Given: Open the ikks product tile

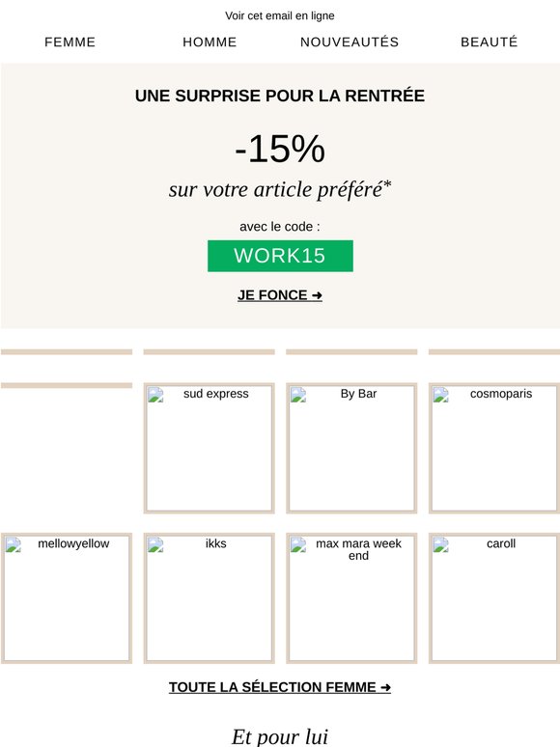Looking at the screenshot, I should pyautogui.click(x=209, y=597).
